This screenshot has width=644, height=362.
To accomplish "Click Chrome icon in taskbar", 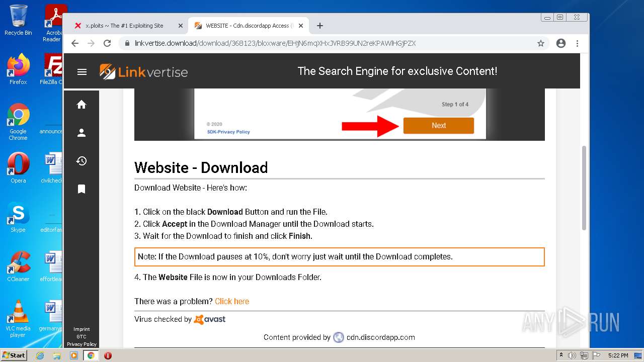I will [x=91, y=355].
